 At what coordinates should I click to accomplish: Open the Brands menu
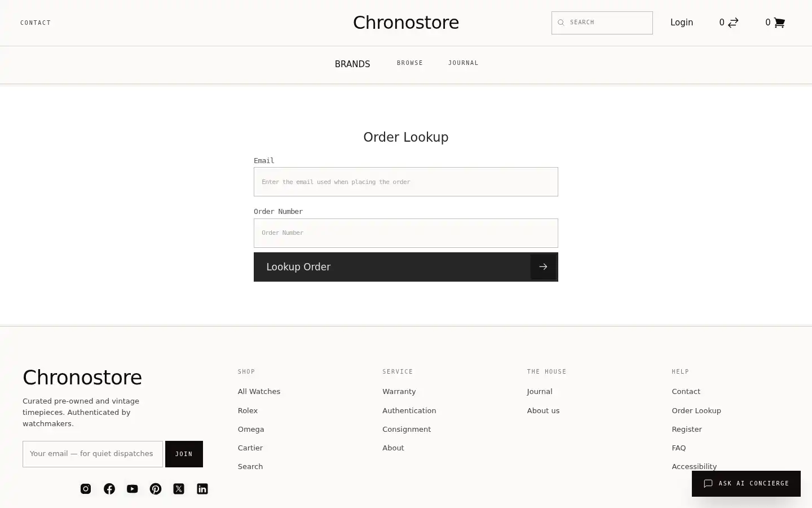[x=352, y=64]
